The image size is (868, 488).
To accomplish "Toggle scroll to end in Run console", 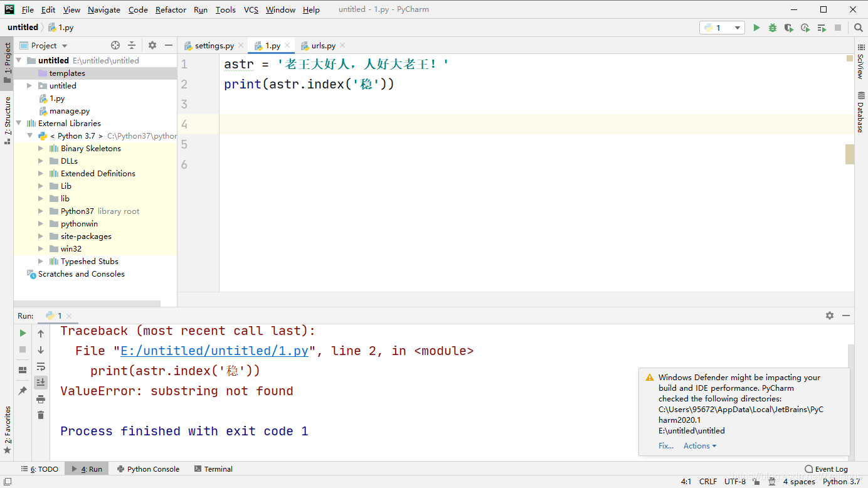I will click(x=41, y=382).
